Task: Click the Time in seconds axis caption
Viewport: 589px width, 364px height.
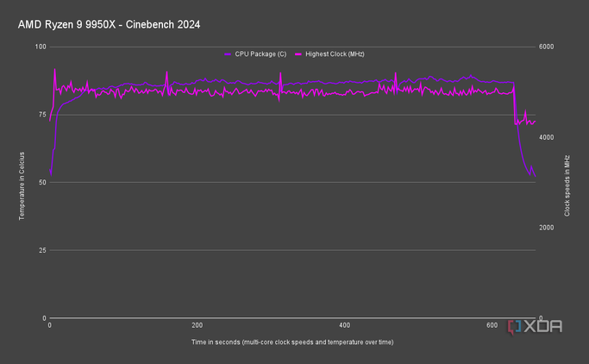Action: tap(292, 342)
